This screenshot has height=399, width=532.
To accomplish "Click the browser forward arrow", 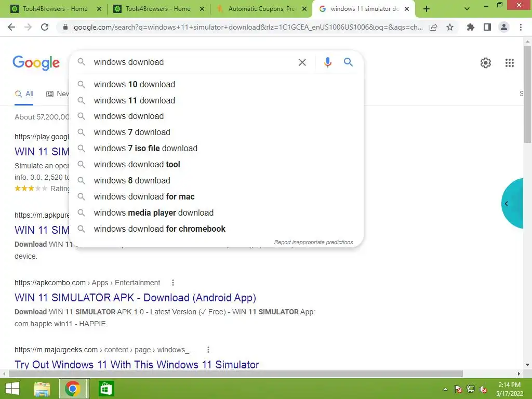I will point(28,27).
